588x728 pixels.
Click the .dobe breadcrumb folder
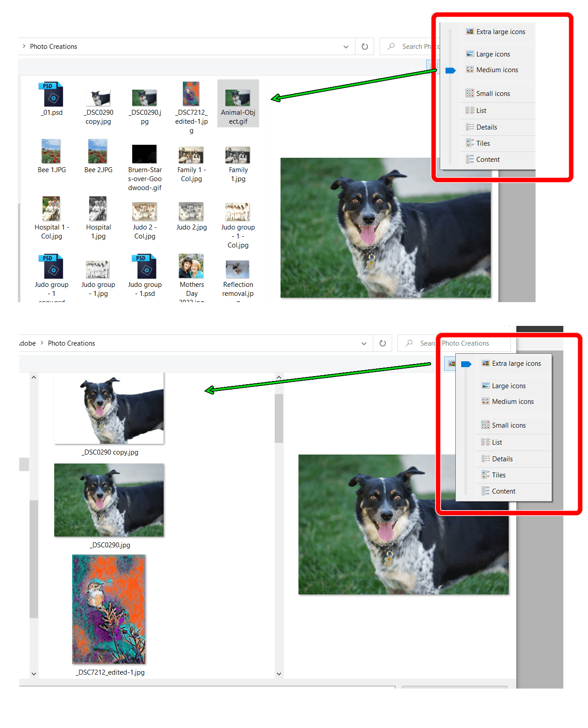[x=27, y=343]
